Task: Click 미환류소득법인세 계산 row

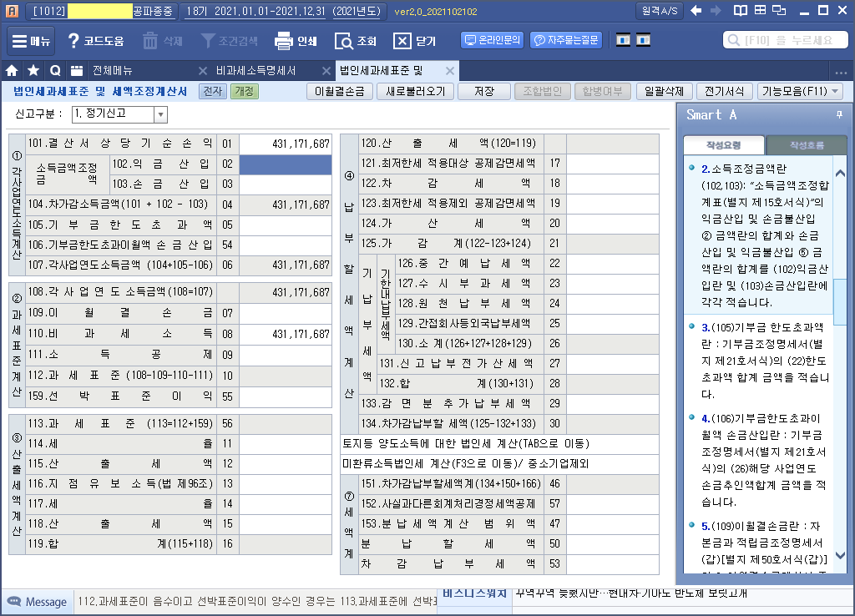Action: [x=499, y=464]
